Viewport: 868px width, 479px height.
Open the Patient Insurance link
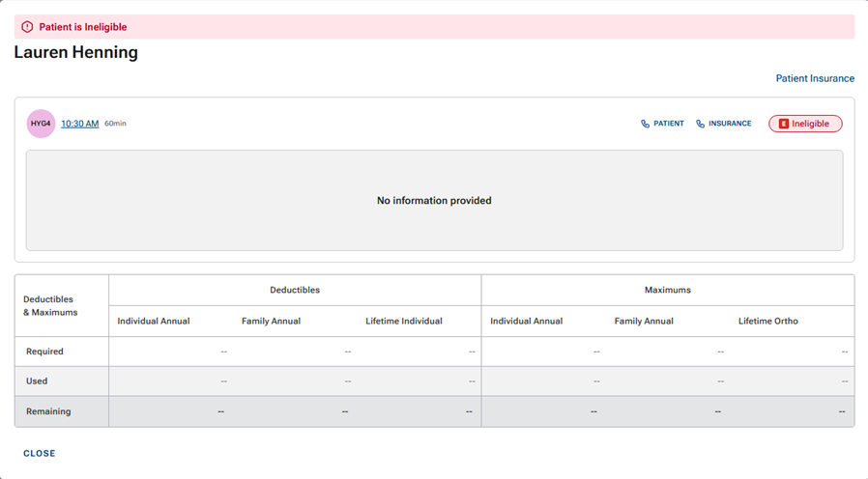pos(814,78)
